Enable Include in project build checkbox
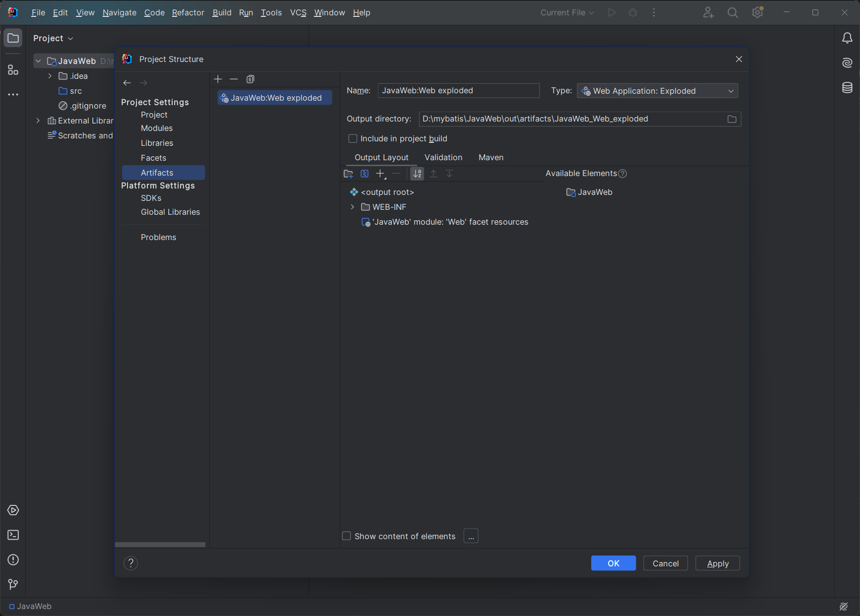This screenshot has width=860, height=616. (x=353, y=138)
